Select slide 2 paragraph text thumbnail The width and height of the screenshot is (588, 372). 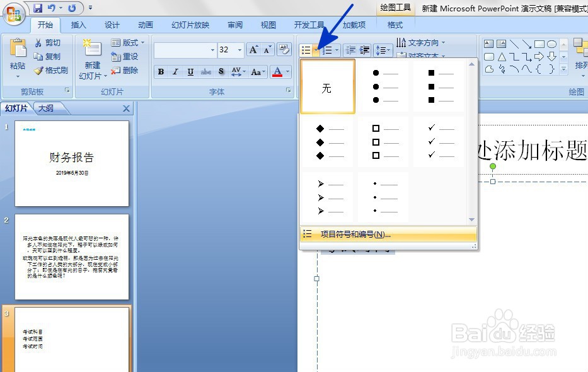coord(72,257)
